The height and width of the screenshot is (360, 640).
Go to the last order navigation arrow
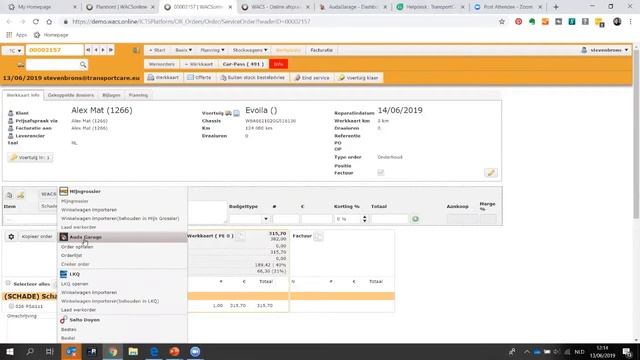(111, 50)
